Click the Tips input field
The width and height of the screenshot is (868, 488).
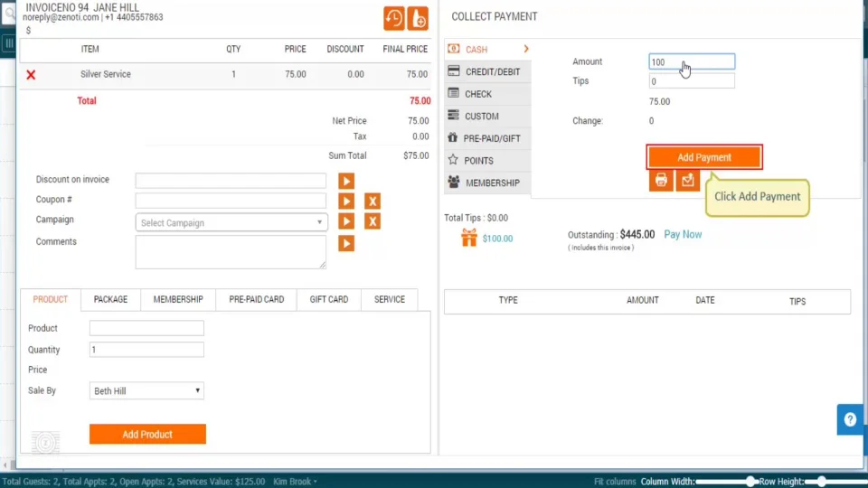tap(692, 80)
